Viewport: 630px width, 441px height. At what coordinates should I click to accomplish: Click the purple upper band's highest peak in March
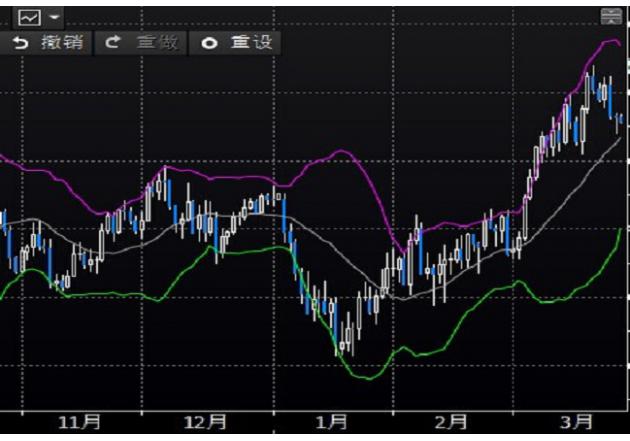tap(609, 41)
